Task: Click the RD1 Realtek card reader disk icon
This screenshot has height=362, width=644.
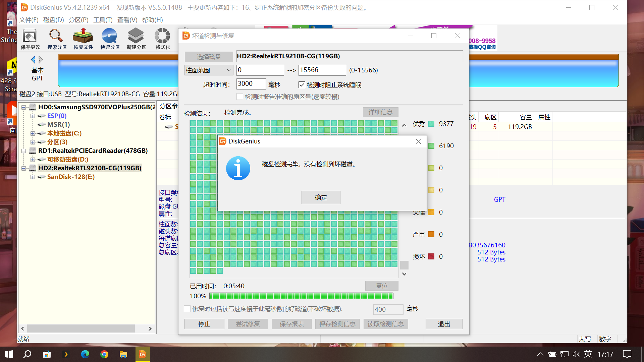Action: pyautogui.click(x=33, y=151)
